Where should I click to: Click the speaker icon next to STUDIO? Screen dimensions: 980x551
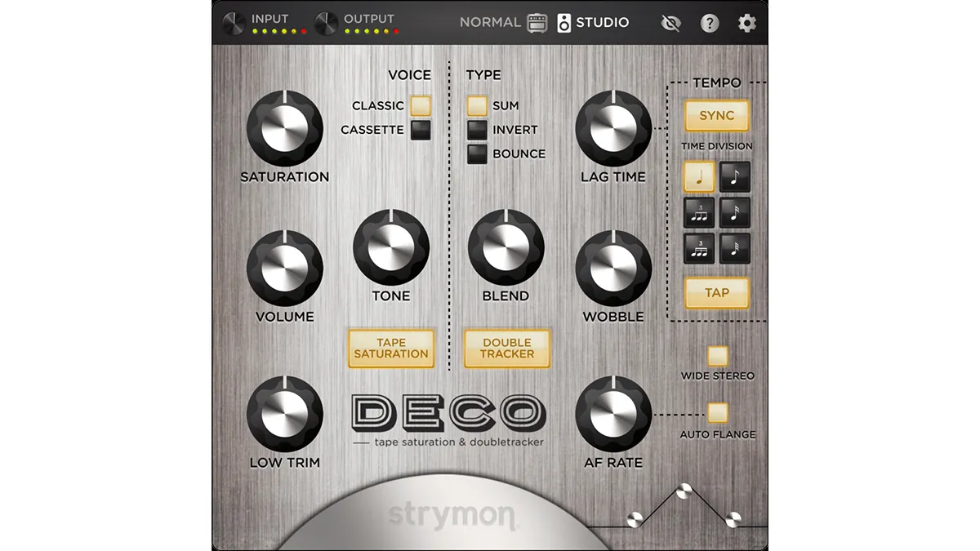coord(564,23)
